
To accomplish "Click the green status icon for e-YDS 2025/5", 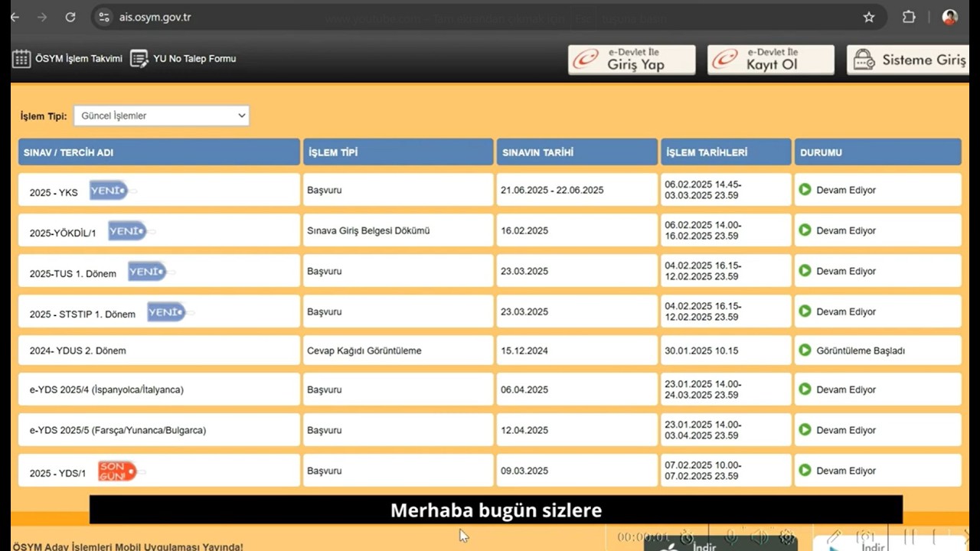I will pyautogui.click(x=805, y=429).
